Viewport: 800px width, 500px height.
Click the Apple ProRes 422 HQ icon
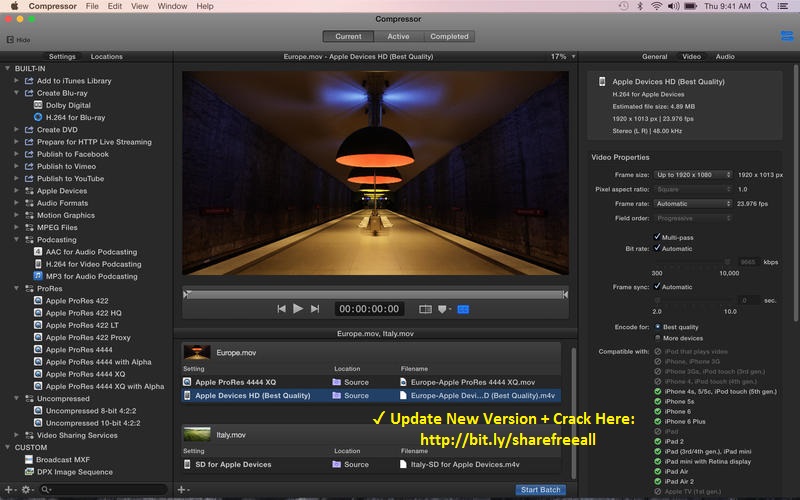pyautogui.click(x=38, y=313)
